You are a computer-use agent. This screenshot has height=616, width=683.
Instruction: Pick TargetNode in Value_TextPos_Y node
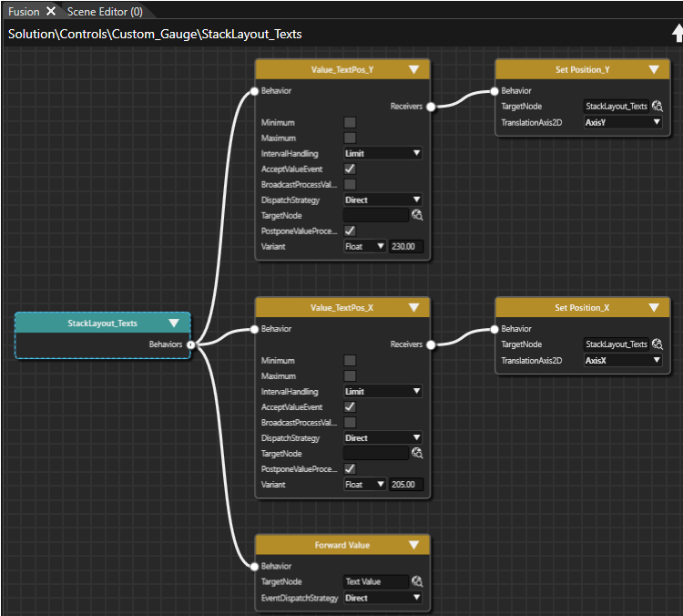[417, 215]
